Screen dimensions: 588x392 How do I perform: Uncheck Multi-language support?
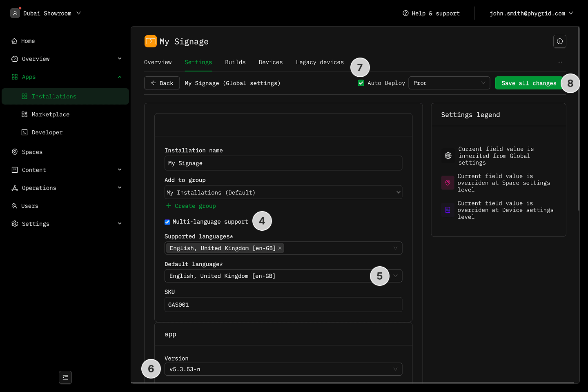point(167,222)
